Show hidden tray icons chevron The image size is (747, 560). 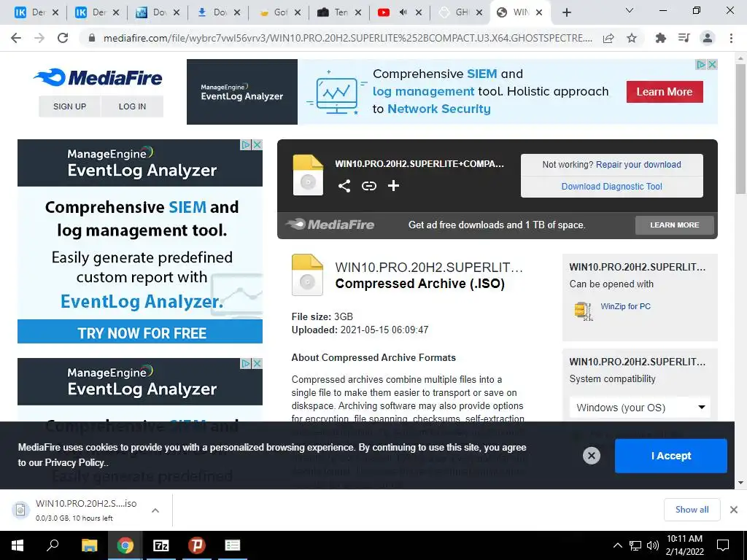click(617, 545)
